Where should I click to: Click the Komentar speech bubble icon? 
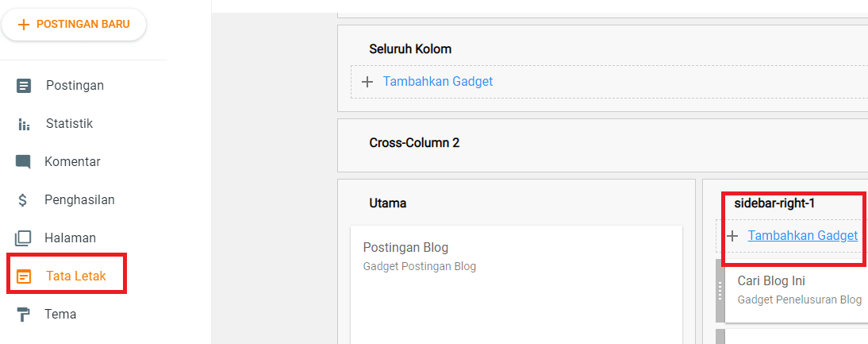[23, 162]
